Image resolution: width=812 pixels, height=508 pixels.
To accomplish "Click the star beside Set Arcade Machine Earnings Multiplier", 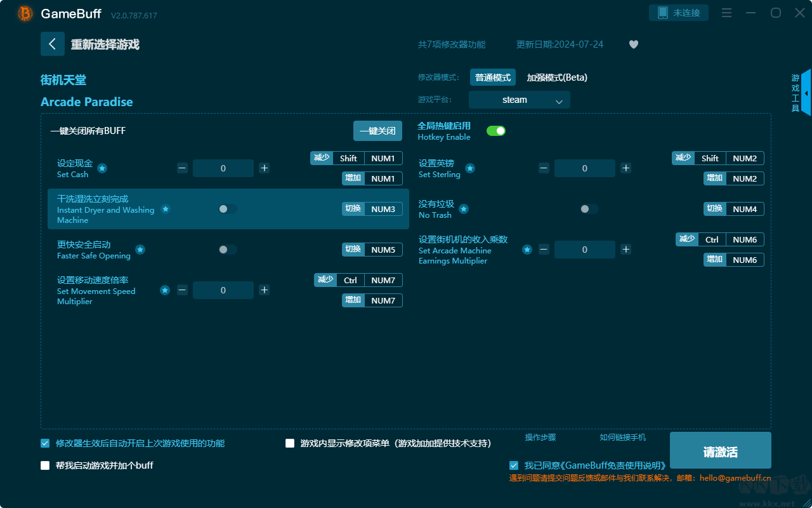I will tap(527, 250).
